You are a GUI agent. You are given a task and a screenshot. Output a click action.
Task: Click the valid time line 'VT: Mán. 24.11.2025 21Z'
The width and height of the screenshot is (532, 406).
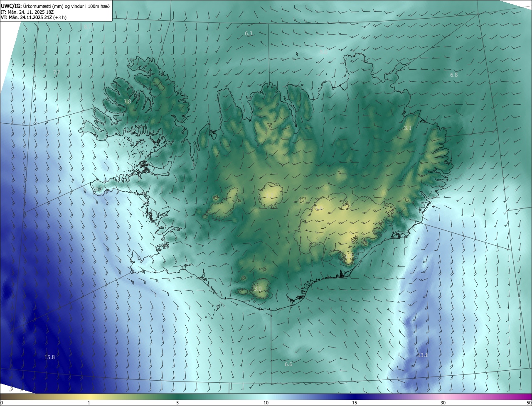click(27, 17)
